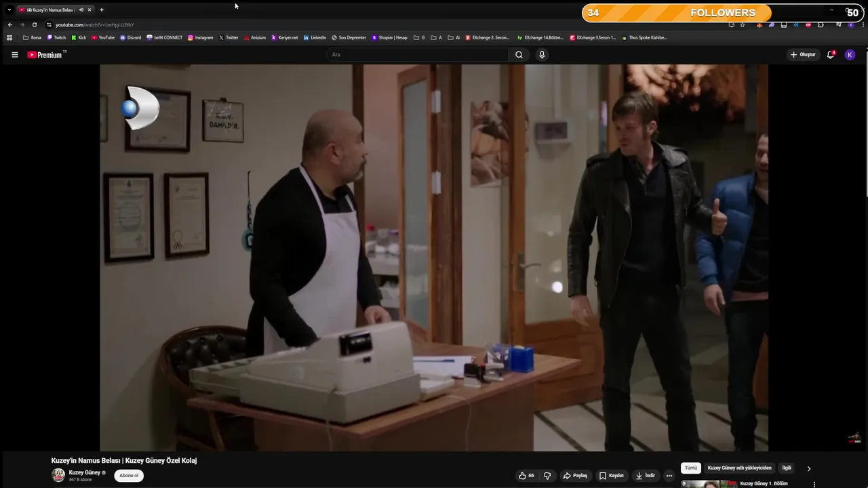Open the beIN CONNECT bookmark
Image resolution: width=868 pixels, height=488 pixels.
pos(165,38)
